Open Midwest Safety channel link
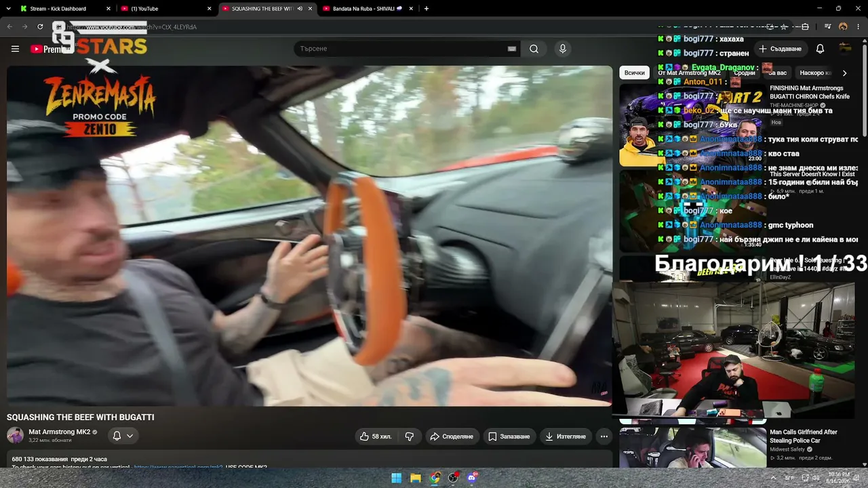 coord(787,449)
